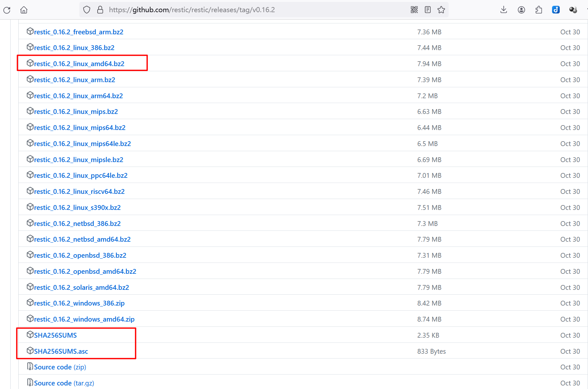Image resolution: width=588 pixels, height=389 pixels.
Task: Click the package icon beside restic_0.16.2_freebsd_arm.bz2
Action: point(30,31)
